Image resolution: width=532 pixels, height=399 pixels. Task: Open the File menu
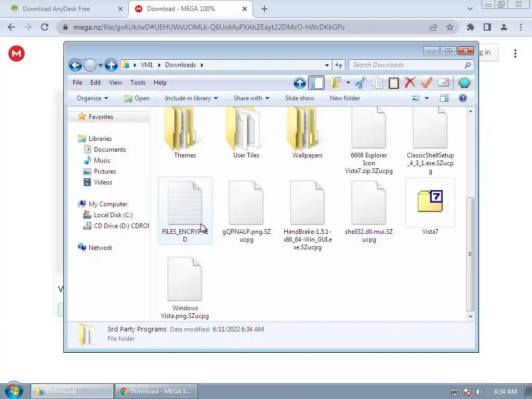77,83
